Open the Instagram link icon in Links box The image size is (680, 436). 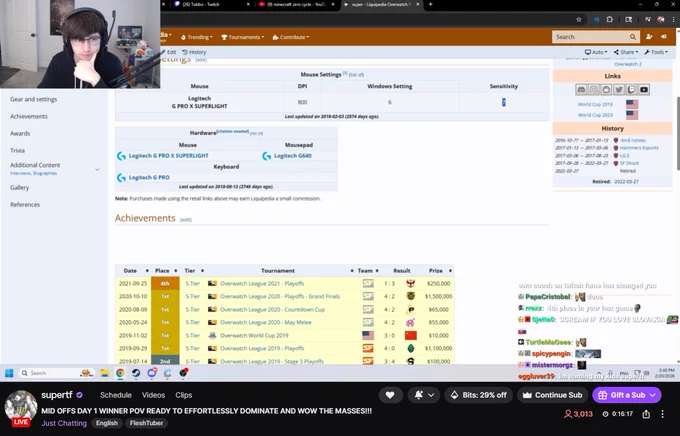(594, 90)
